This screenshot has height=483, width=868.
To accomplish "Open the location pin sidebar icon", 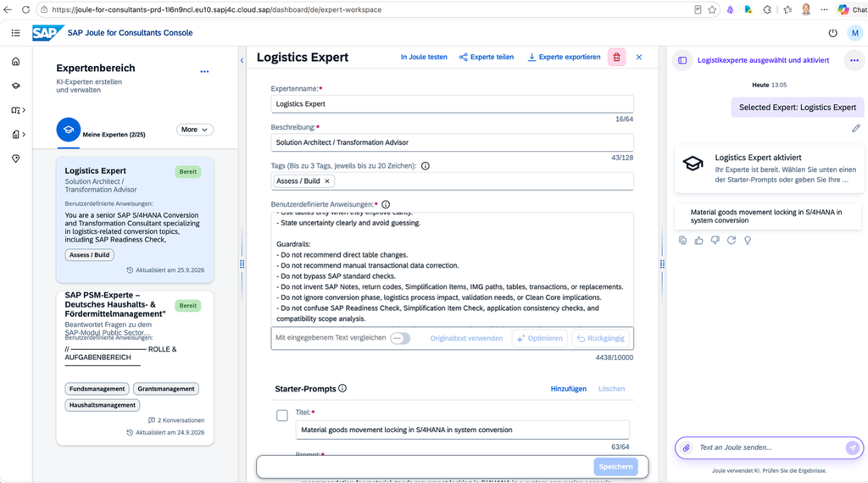I will point(15,158).
